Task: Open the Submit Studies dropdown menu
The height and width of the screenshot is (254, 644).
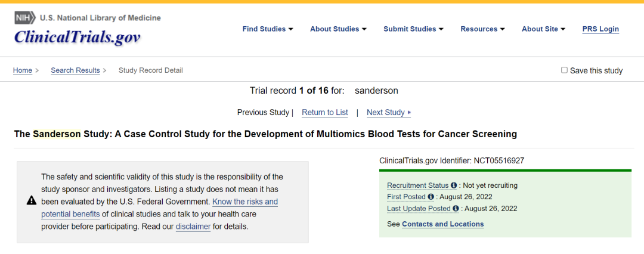Action: [413, 29]
